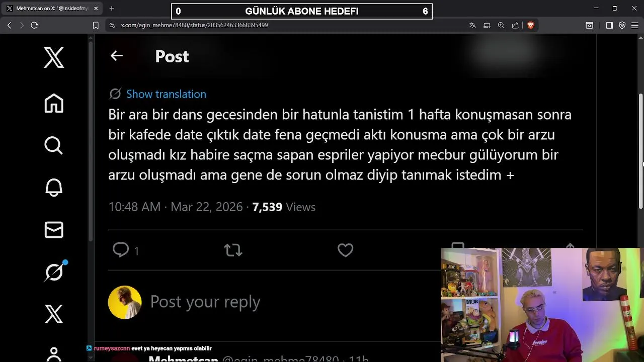Click the Brave Shields lion icon
This screenshot has width=644, height=362.
[x=530, y=25]
